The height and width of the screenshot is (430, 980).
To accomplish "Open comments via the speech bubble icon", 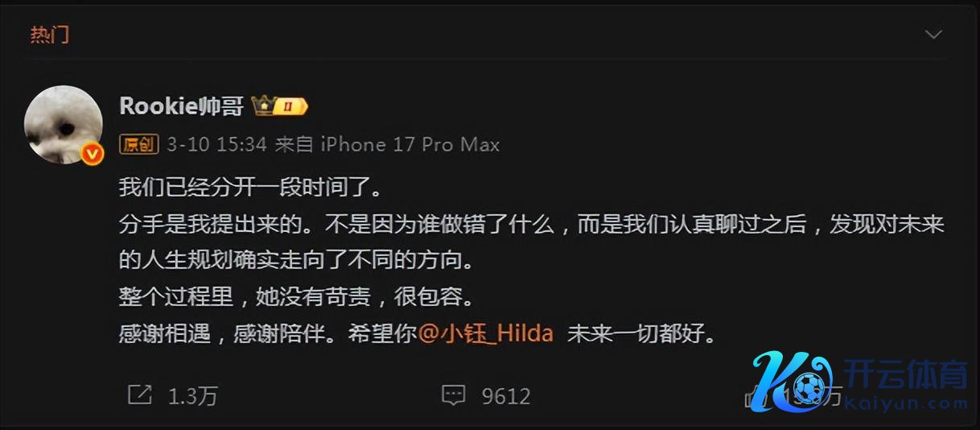I will pyautogui.click(x=454, y=395).
